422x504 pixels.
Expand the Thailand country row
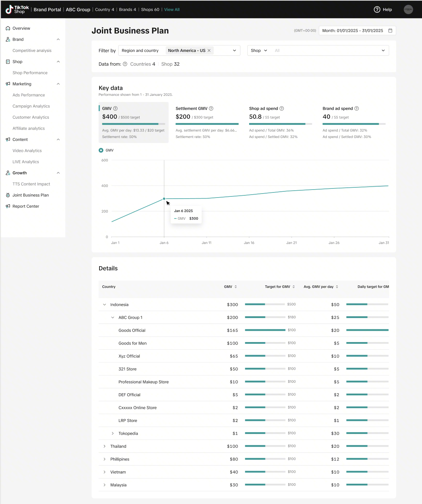[105, 446]
